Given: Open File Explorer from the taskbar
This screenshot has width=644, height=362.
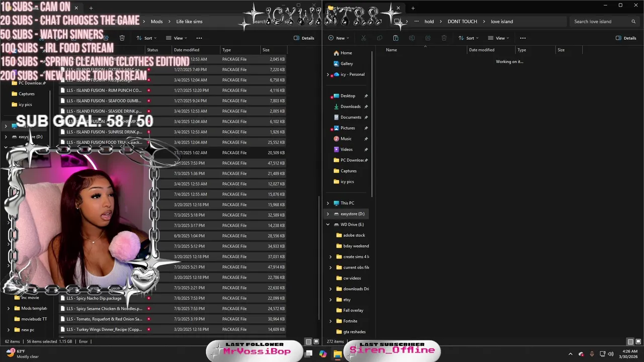Looking at the screenshot, I should 337,354.
